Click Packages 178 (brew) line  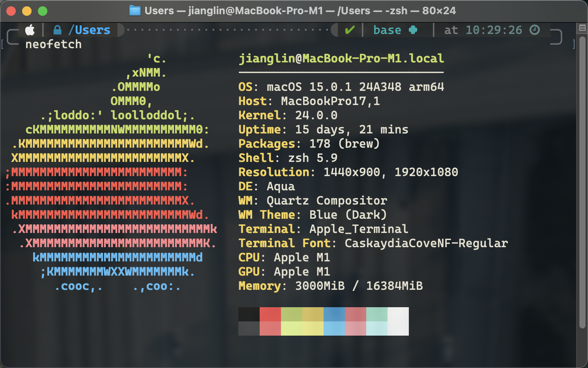[309, 144]
